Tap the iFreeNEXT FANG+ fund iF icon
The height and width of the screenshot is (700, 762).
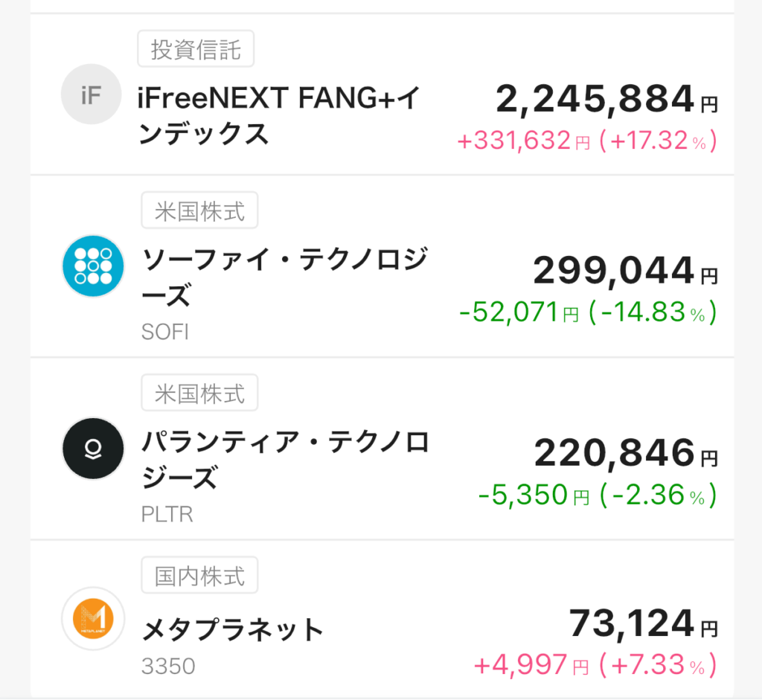pyautogui.click(x=91, y=94)
